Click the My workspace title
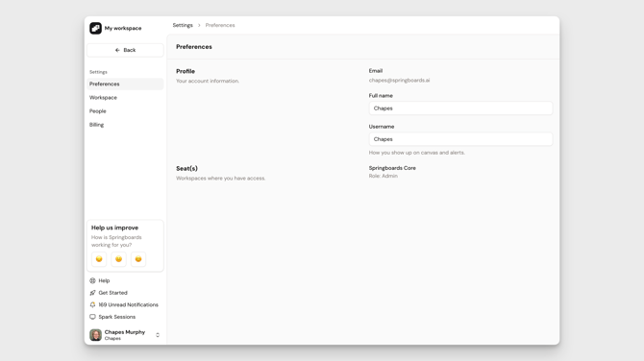 coord(123,28)
